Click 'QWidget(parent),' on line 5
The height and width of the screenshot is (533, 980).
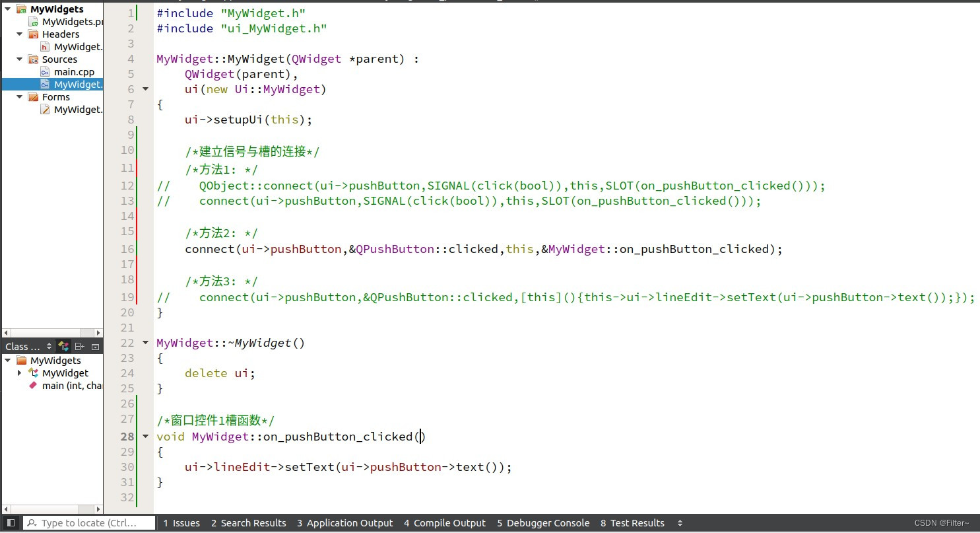[242, 74]
